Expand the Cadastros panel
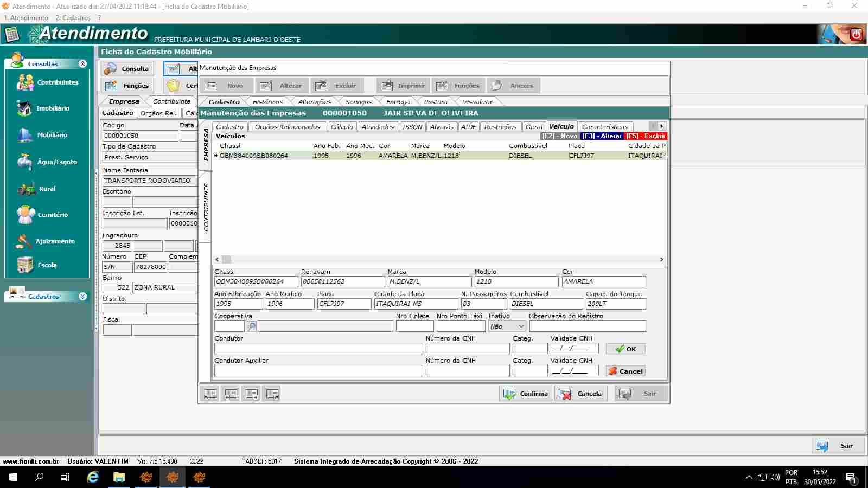 point(82,297)
